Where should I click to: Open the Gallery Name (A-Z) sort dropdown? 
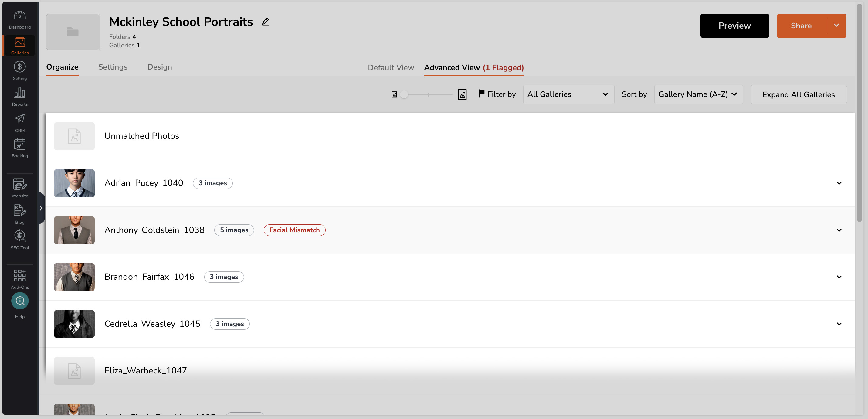pyautogui.click(x=698, y=94)
